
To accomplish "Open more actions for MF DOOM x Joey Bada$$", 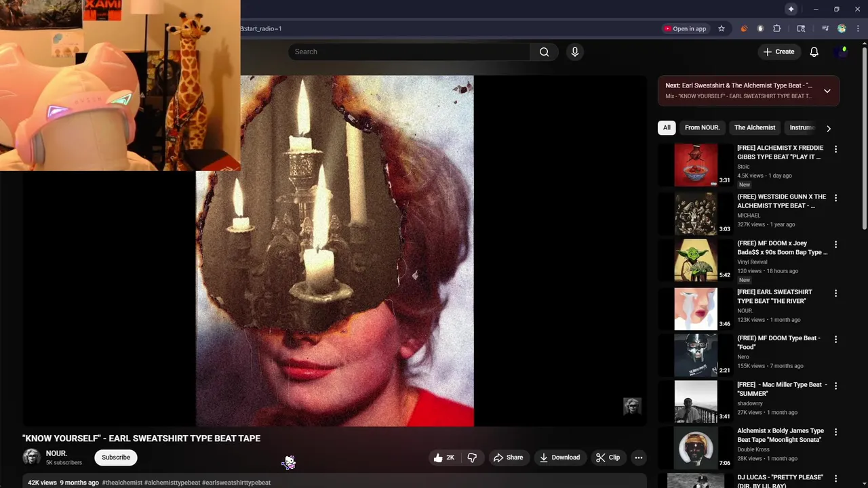I will click(x=835, y=244).
